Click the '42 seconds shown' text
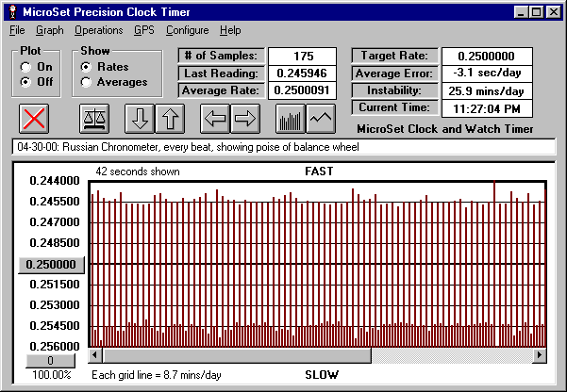The width and height of the screenshot is (567, 392). tap(138, 171)
